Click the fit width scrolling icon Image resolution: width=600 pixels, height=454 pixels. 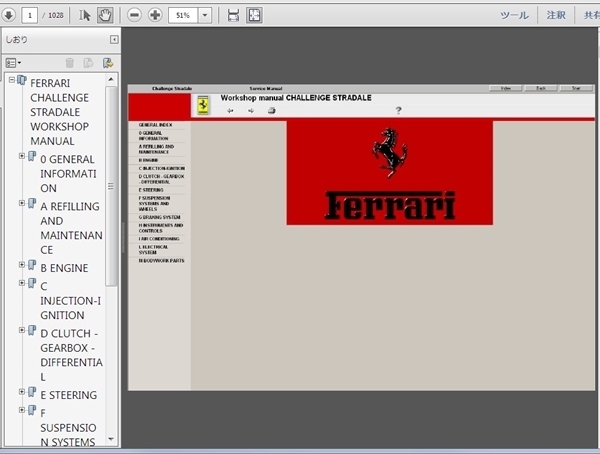233,15
